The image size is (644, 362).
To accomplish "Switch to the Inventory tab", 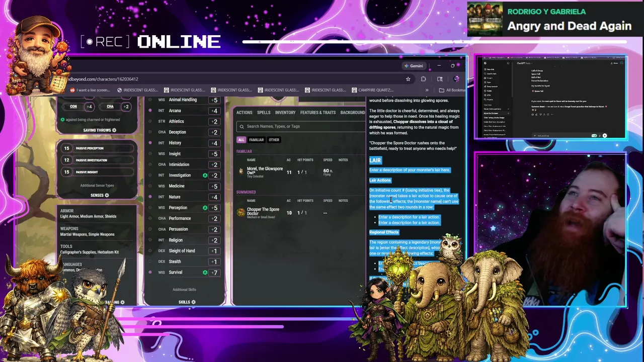I will coord(285,113).
